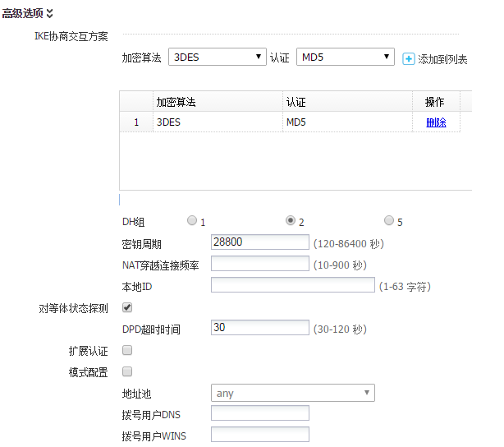
Task: Uncheck the 对等体状态探测 checkbox
Action: click(x=127, y=307)
